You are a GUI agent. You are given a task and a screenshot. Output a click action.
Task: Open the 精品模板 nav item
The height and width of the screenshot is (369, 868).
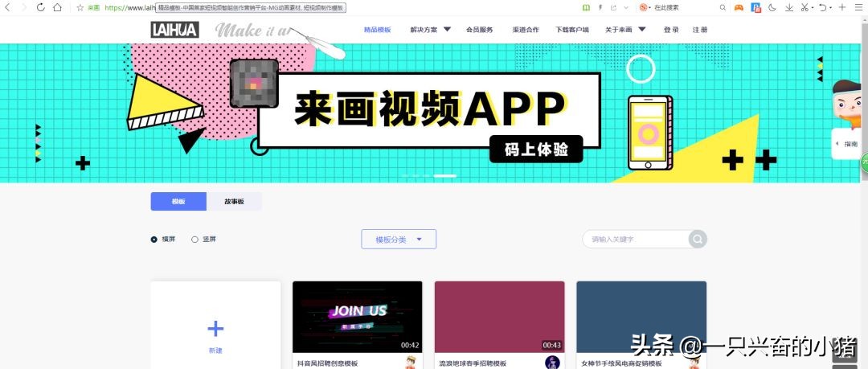(378, 30)
